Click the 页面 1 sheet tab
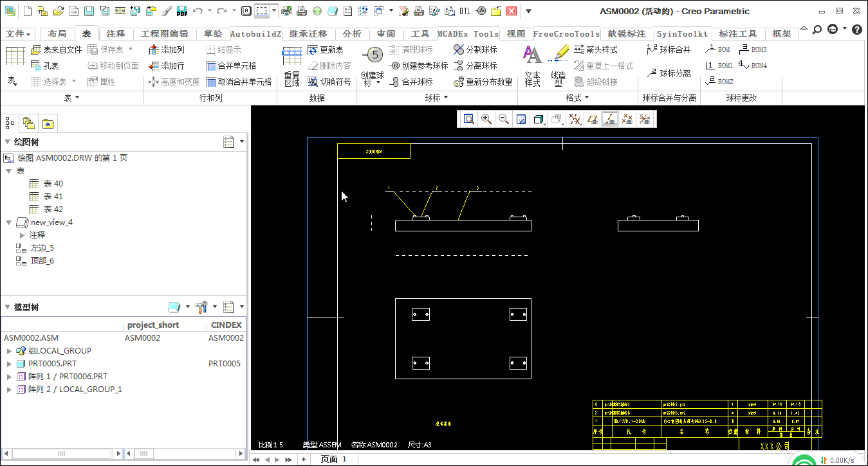868x466 pixels. click(333, 459)
